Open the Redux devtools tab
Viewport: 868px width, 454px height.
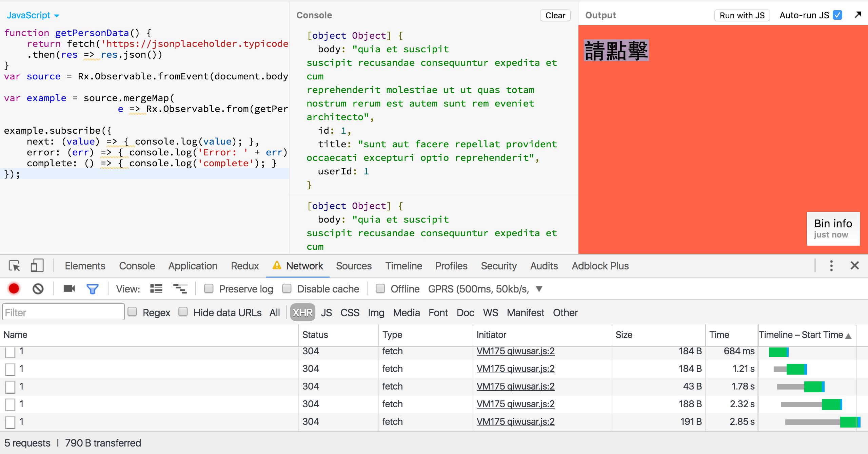[244, 266]
